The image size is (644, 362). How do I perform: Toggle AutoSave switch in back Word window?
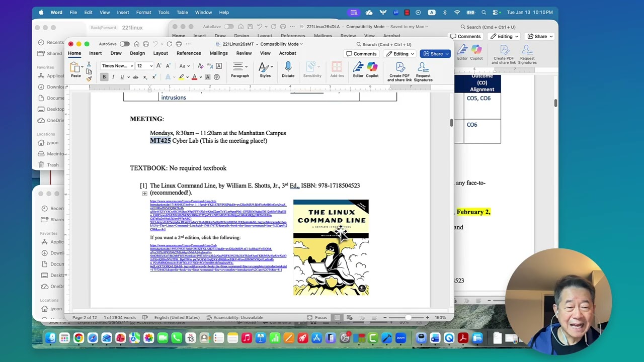click(x=229, y=27)
